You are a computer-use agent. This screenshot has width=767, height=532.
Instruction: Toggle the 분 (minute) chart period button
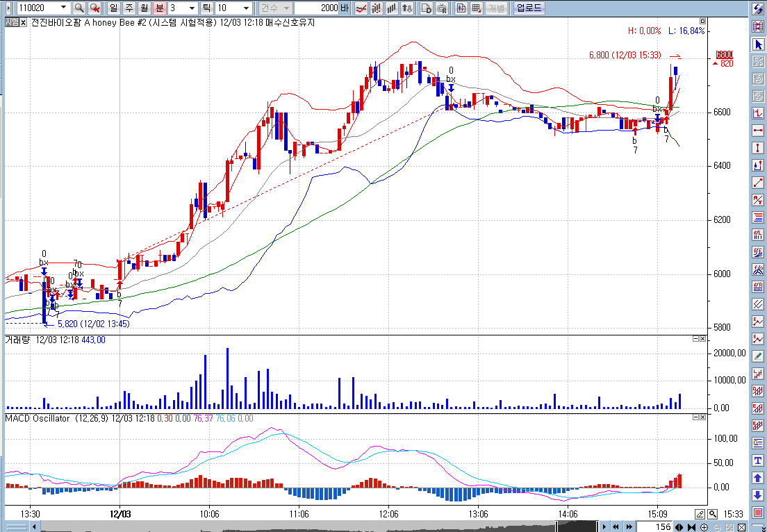tap(159, 8)
